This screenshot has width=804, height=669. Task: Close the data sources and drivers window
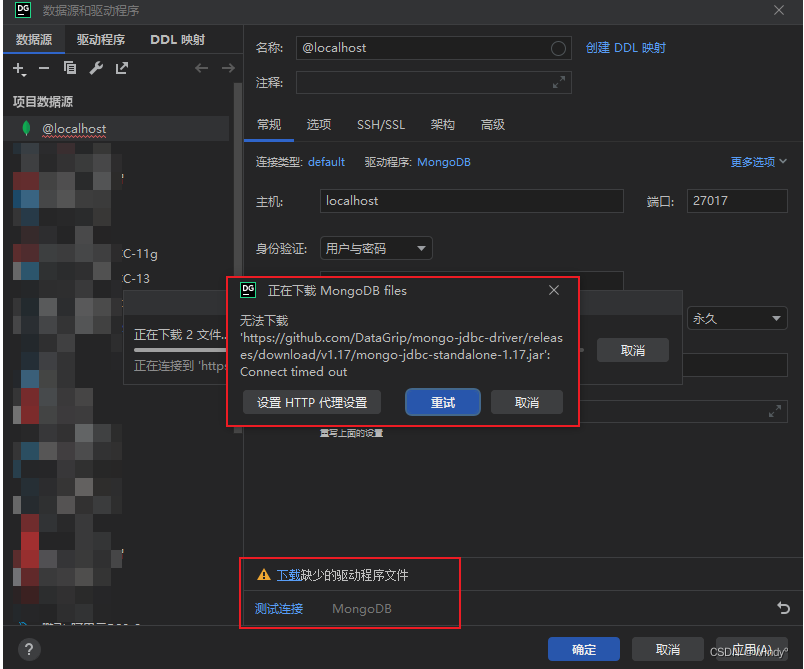pyautogui.click(x=779, y=10)
